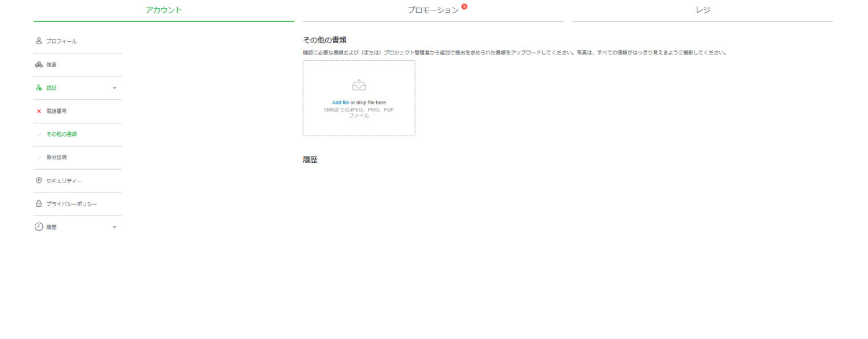
Task: Click the 履歴 clock icon in sidebar
Action: point(39,227)
